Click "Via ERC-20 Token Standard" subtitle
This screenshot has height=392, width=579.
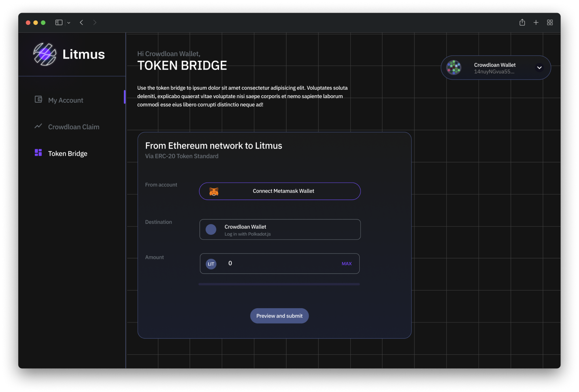(182, 156)
